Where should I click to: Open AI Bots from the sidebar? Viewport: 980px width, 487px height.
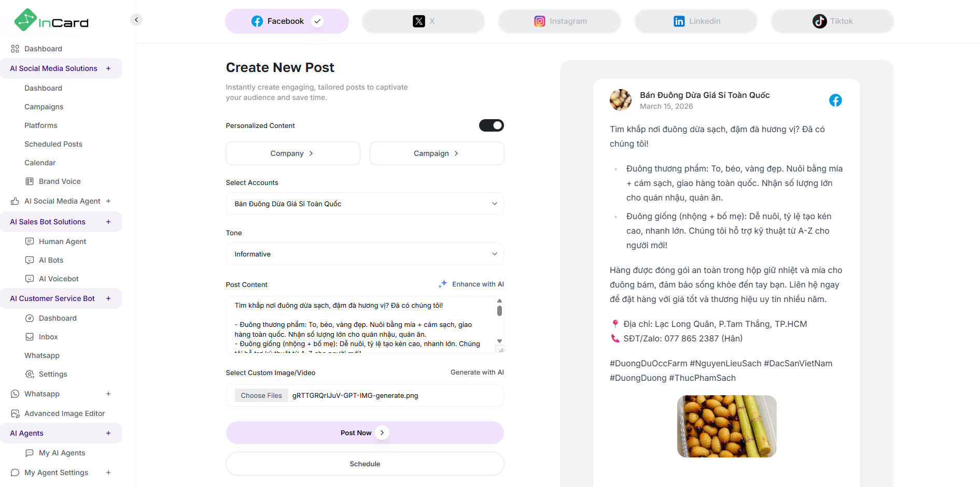point(50,260)
